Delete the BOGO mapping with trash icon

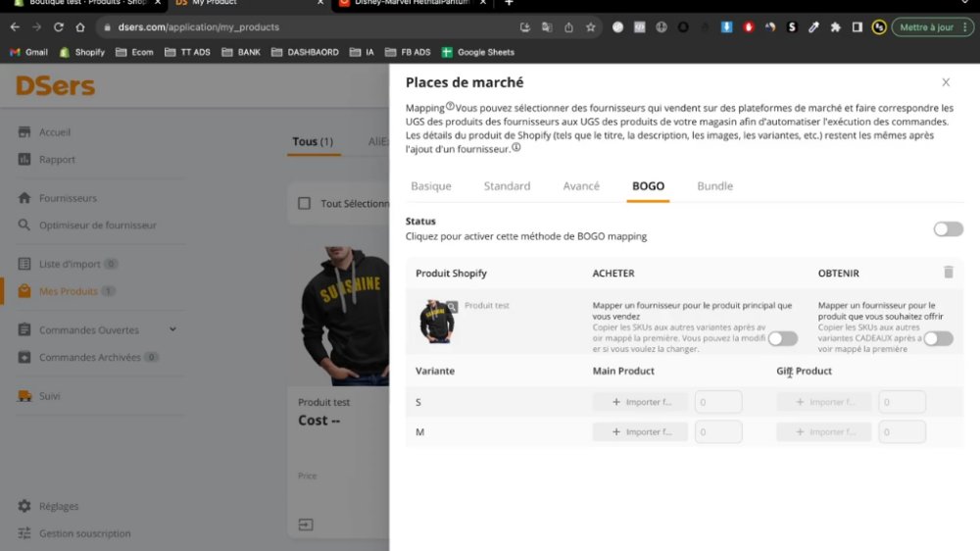coord(948,272)
